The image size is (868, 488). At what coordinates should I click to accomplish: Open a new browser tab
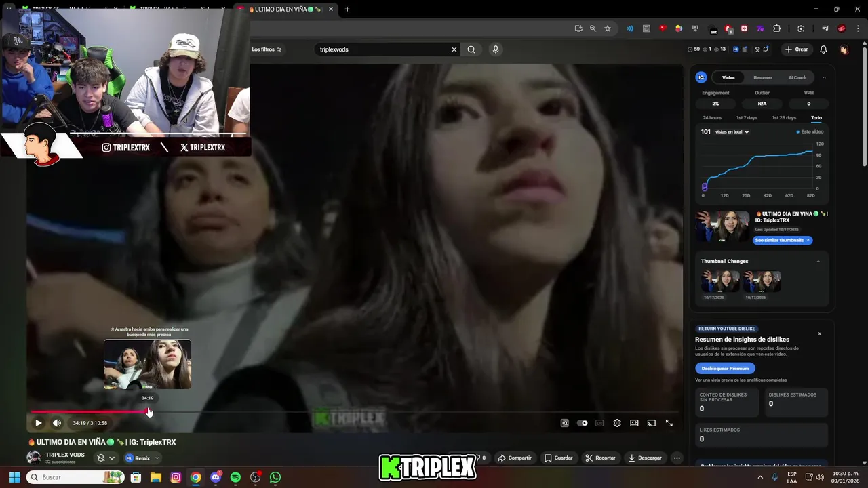point(347,9)
